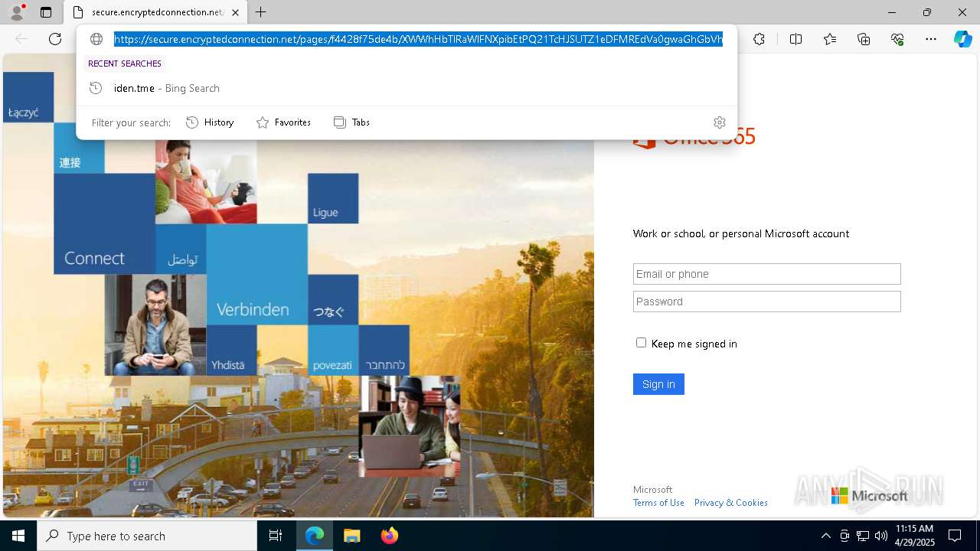
Task: Open the Terms of Use link
Action: point(658,503)
